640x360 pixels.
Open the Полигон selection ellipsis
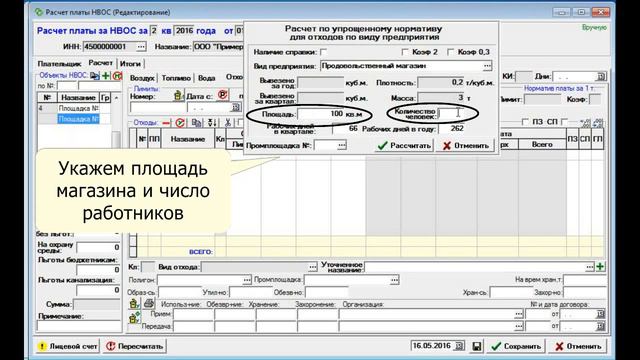pos(247,280)
